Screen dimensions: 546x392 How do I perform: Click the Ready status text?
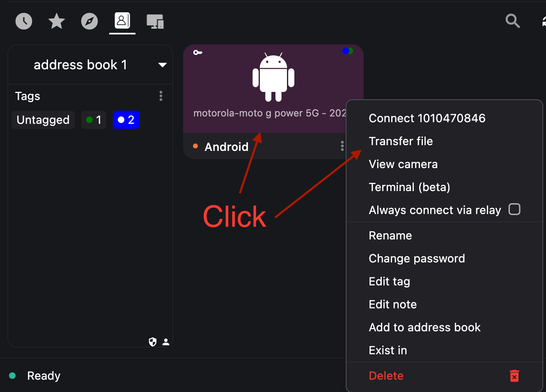tap(44, 376)
